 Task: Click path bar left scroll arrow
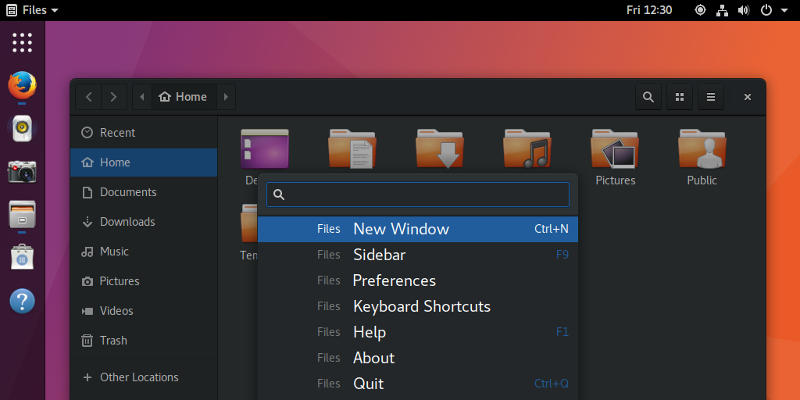point(142,97)
